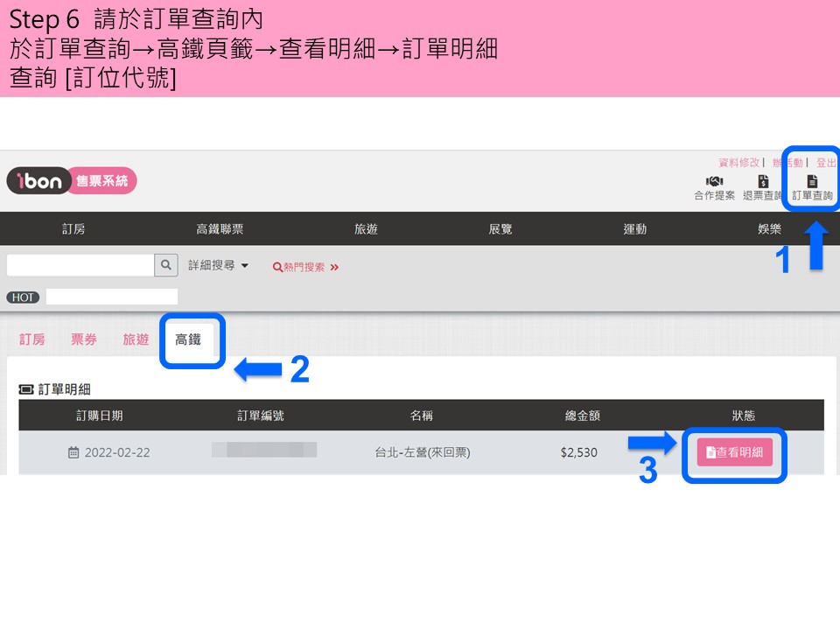Click the calendar icon beside 2022-02-22

coord(73,452)
